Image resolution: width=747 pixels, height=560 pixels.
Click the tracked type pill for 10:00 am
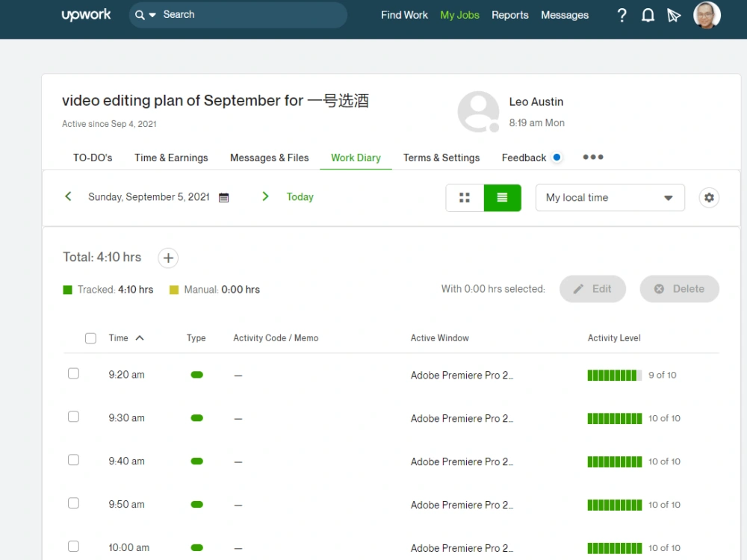point(196,548)
